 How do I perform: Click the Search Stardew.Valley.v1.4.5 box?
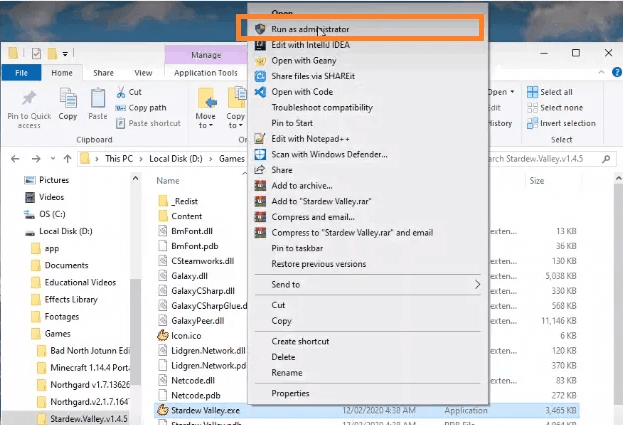[x=550, y=159]
